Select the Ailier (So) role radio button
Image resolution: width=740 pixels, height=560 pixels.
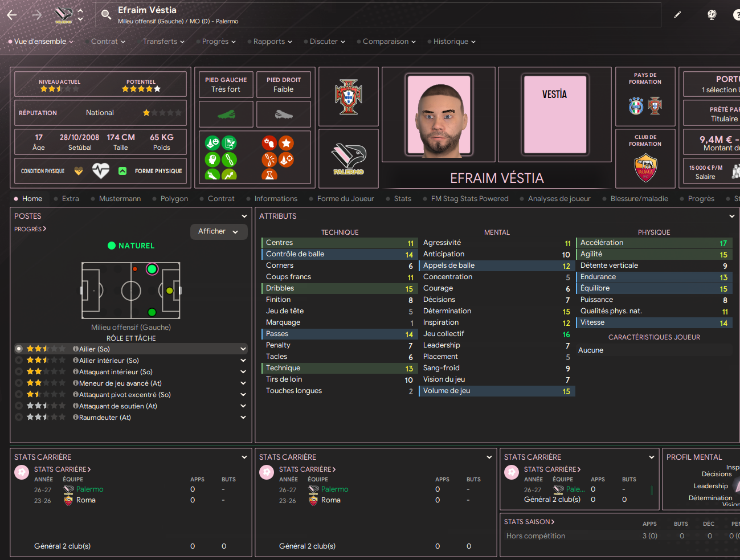coord(19,349)
